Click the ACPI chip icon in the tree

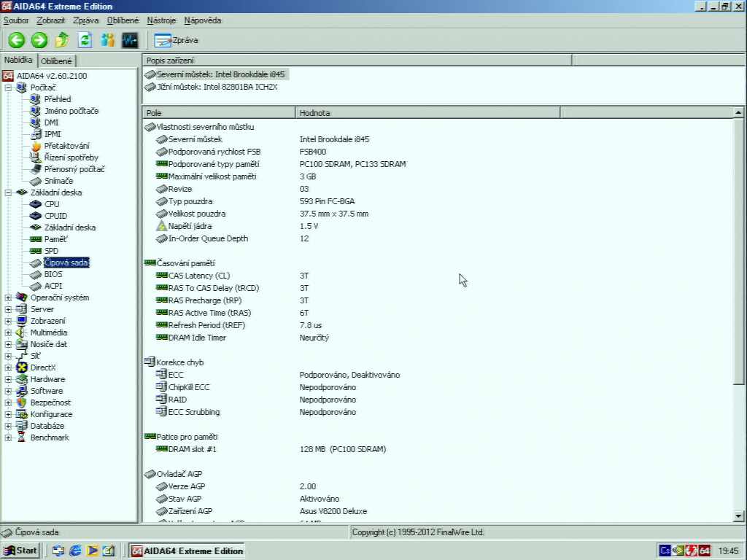click(x=36, y=286)
